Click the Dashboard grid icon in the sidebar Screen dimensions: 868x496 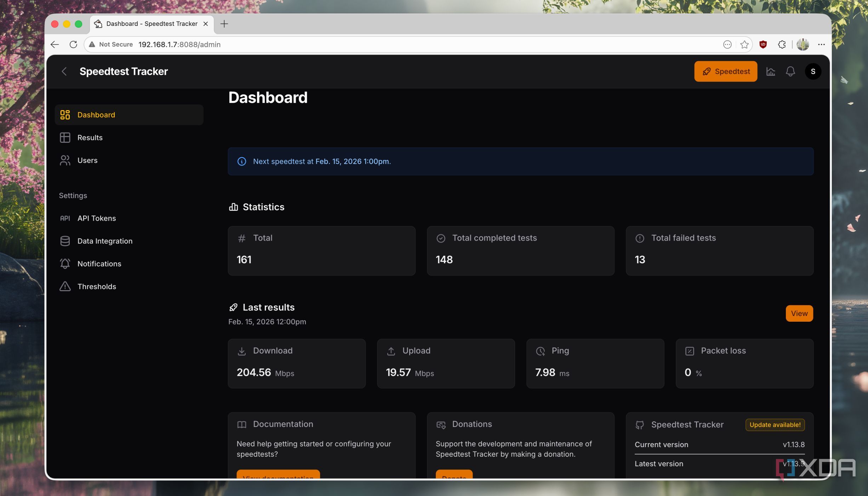point(65,115)
